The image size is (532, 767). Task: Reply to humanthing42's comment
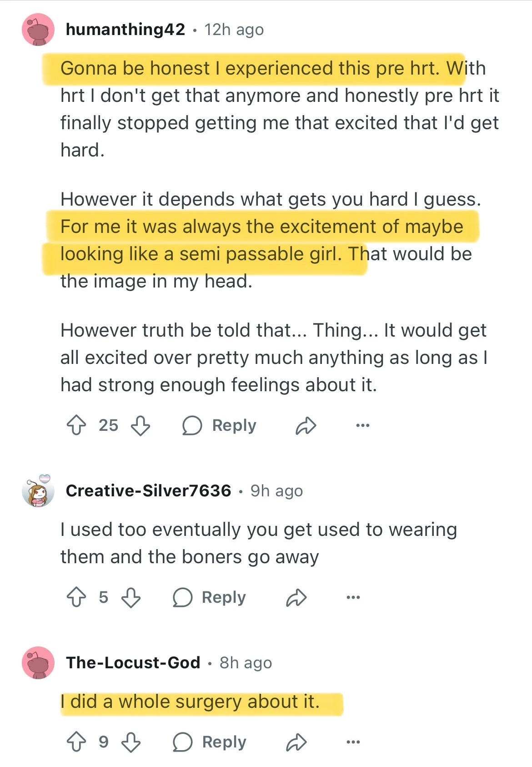[220, 426]
